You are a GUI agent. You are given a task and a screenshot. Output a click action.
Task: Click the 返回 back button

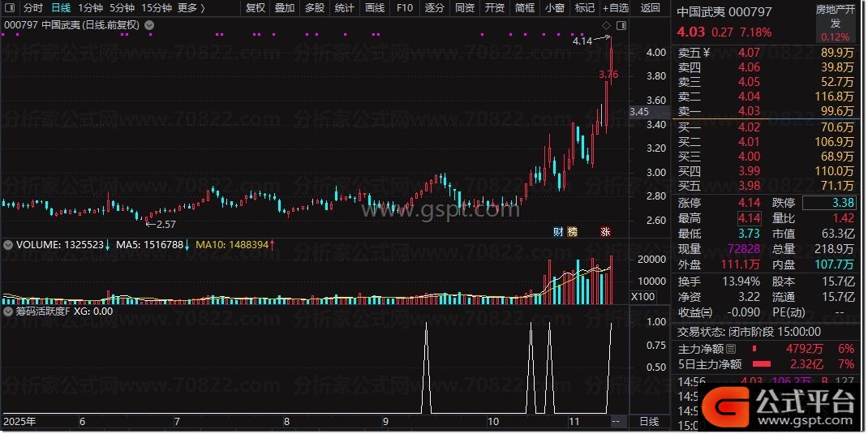coord(650,8)
